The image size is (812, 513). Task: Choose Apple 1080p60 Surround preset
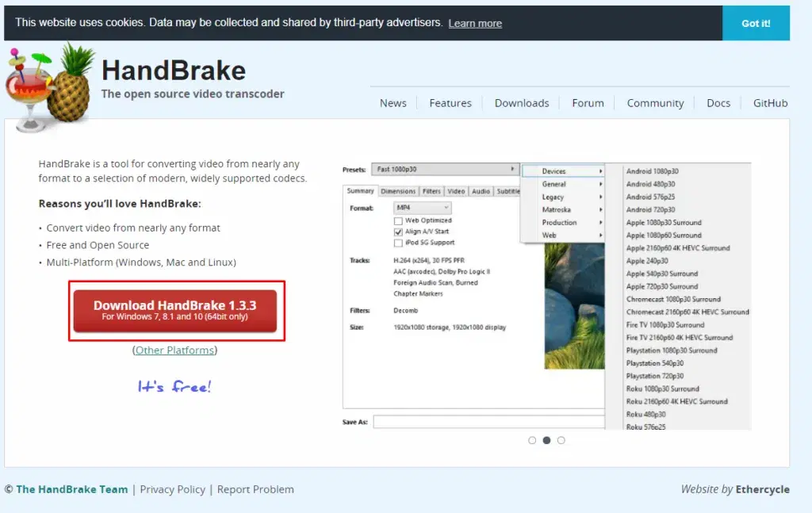664,235
